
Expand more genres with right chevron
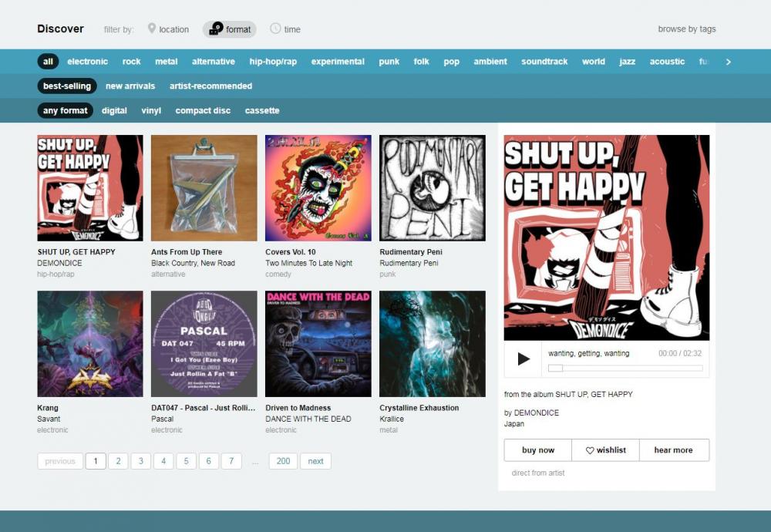729,62
